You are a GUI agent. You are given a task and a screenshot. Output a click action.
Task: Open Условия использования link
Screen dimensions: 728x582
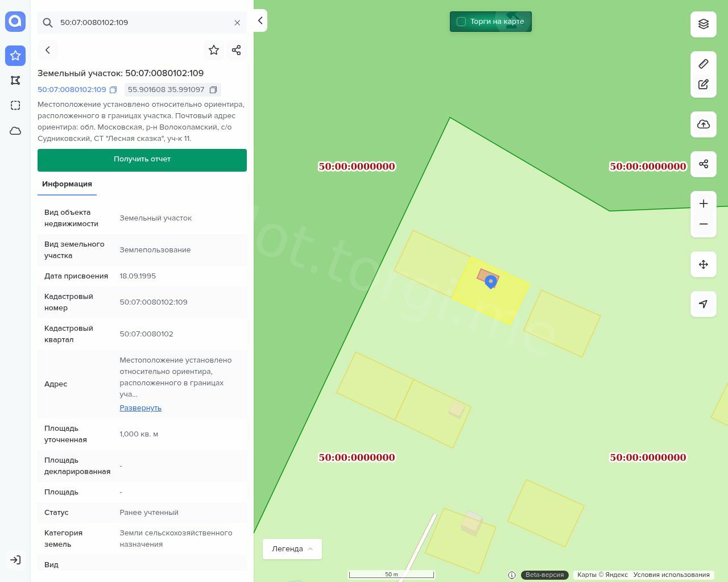pos(671,575)
